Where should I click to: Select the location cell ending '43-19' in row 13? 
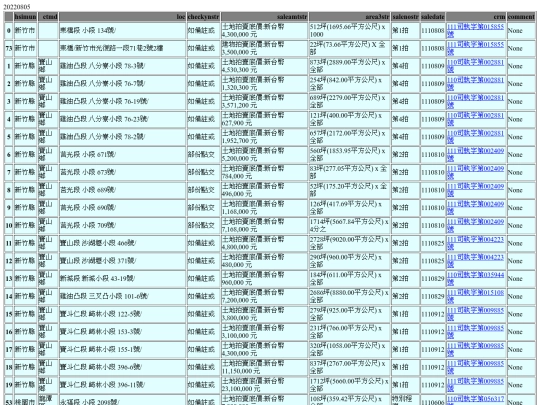[x=122, y=279]
